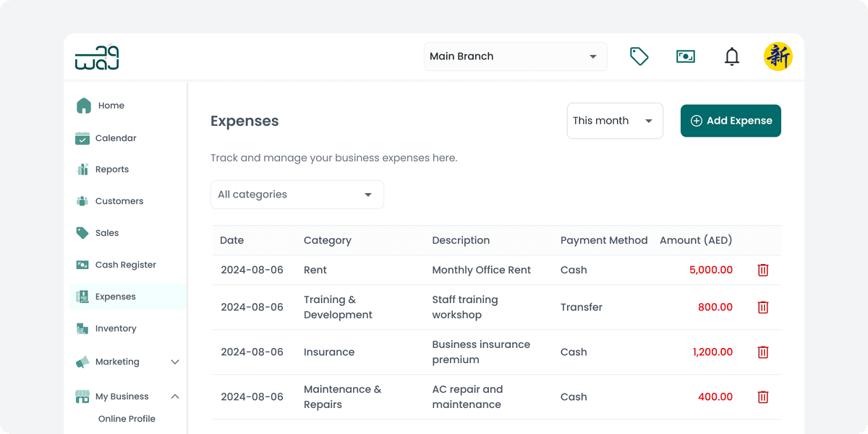Open the All categories filter
The height and width of the screenshot is (434, 868).
(x=297, y=194)
